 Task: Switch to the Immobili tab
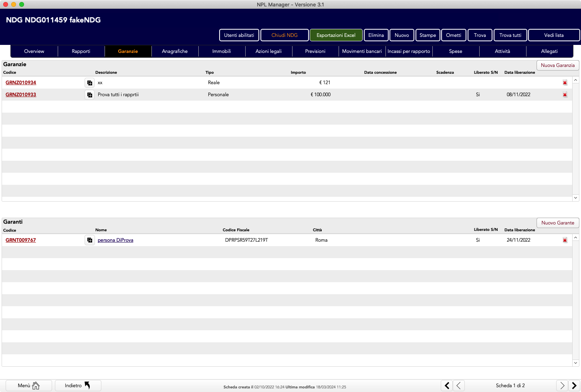(x=222, y=51)
